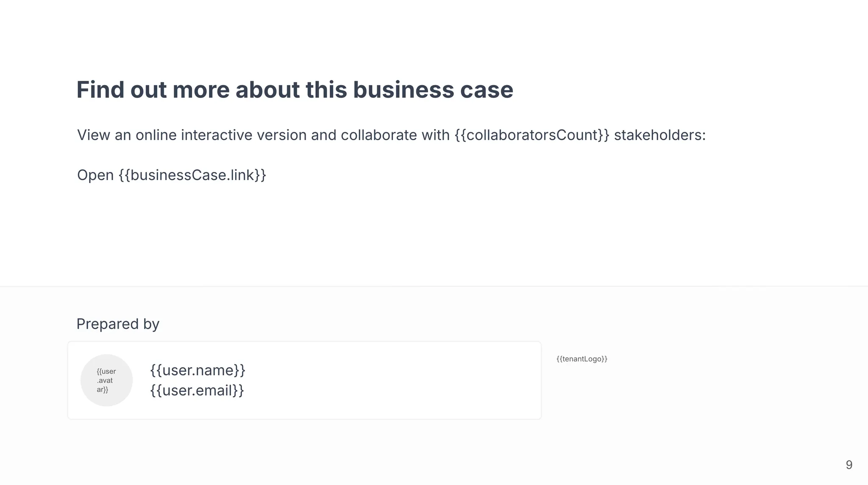Select the "Prepared by" label
This screenshot has height=485, width=868.
click(x=118, y=324)
